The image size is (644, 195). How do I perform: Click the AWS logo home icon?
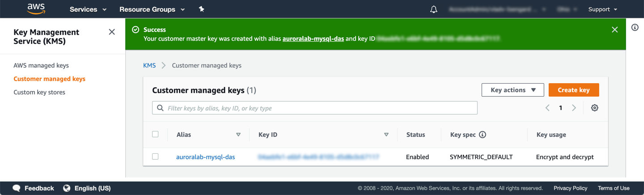[x=36, y=9]
